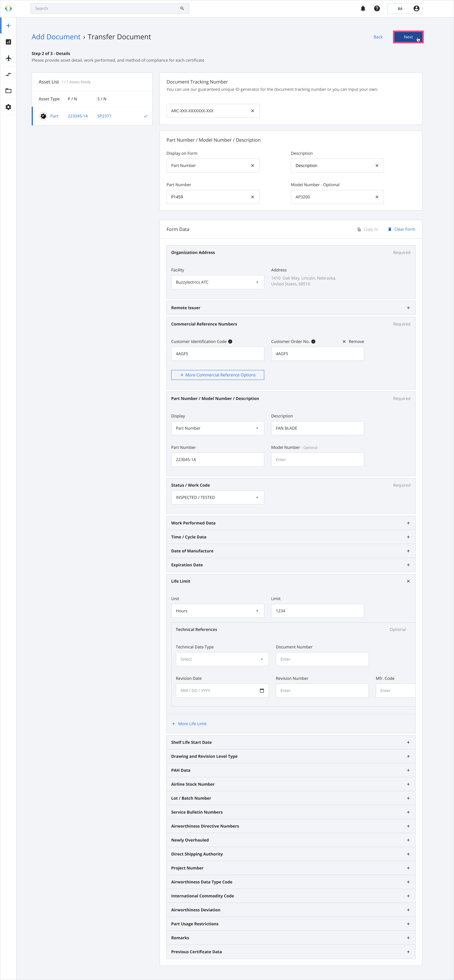Click the app logo in top-left corner

tap(8, 8)
